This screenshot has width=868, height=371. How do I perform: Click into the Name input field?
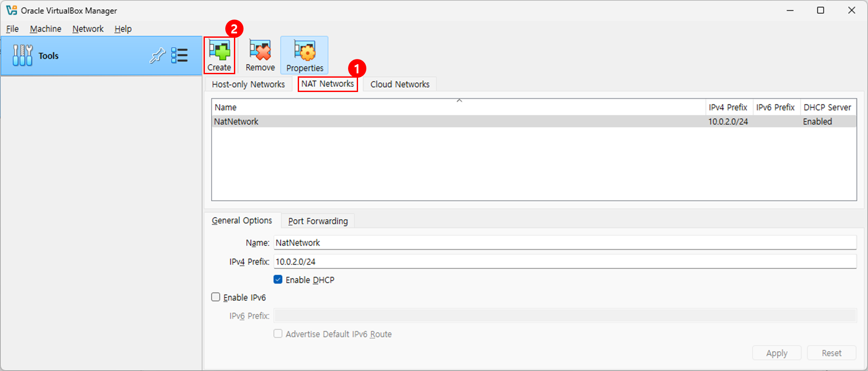pos(565,243)
